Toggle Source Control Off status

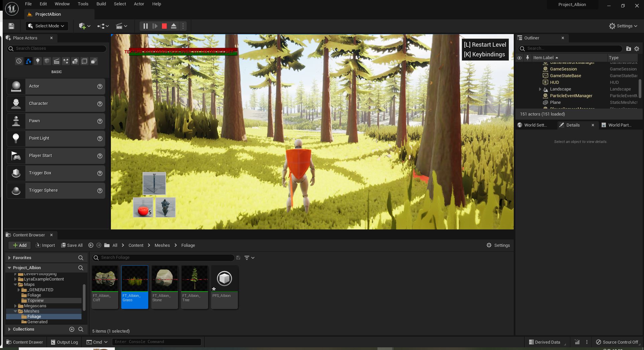[x=617, y=342]
